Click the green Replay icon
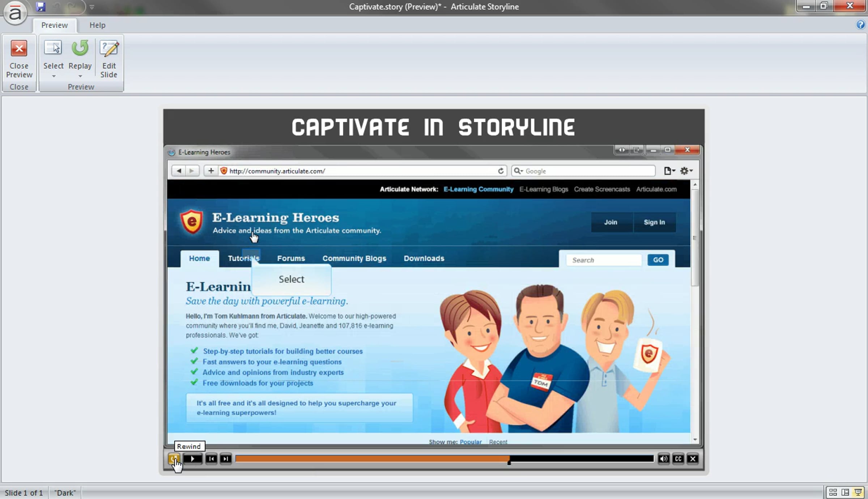This screenshot has width=868, height=499. [x=80, y=48]
